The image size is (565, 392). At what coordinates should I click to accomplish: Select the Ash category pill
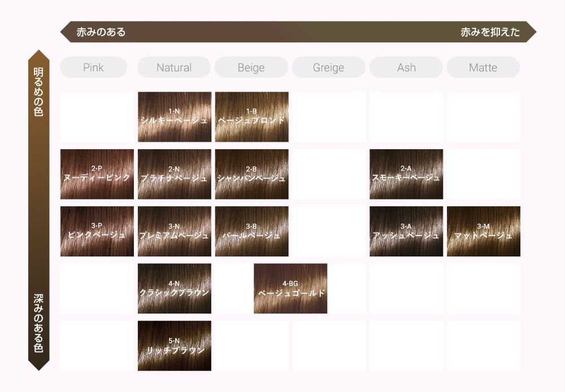(x=406, y=67)
